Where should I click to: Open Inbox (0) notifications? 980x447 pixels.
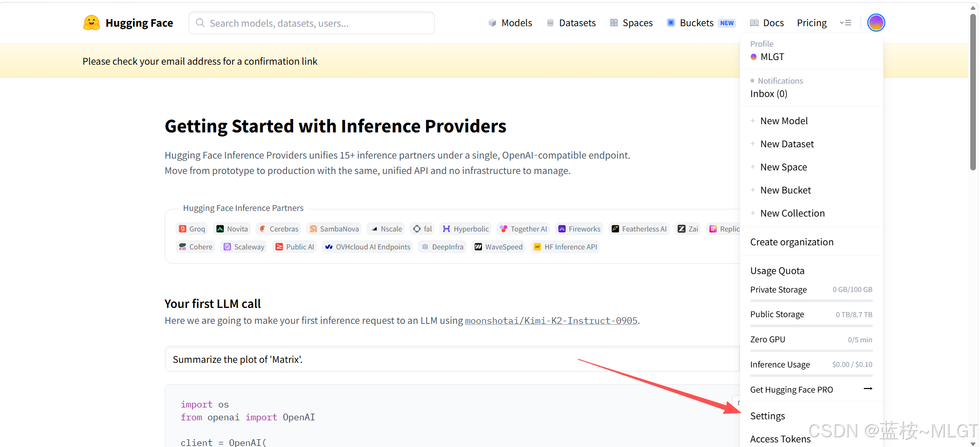[x=768, y=94]
